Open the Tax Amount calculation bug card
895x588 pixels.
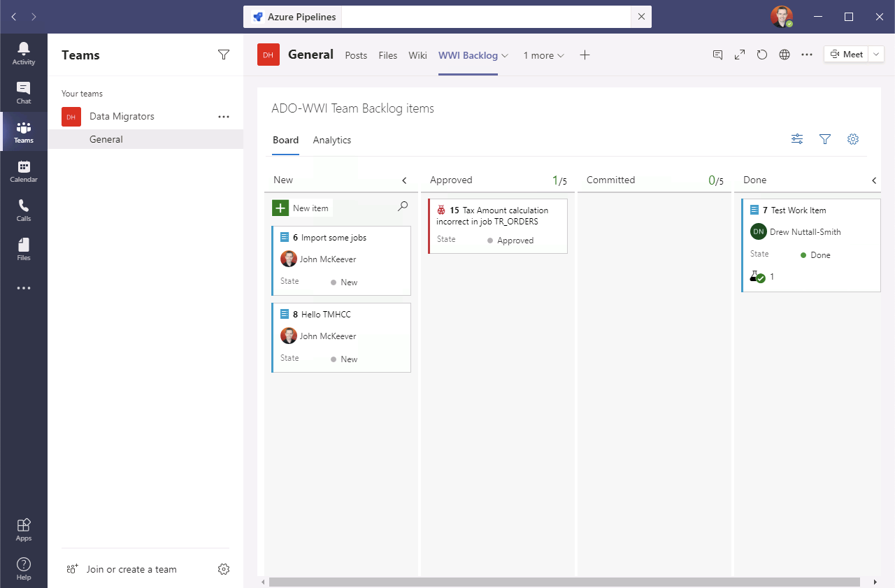(x=497, y=215)
